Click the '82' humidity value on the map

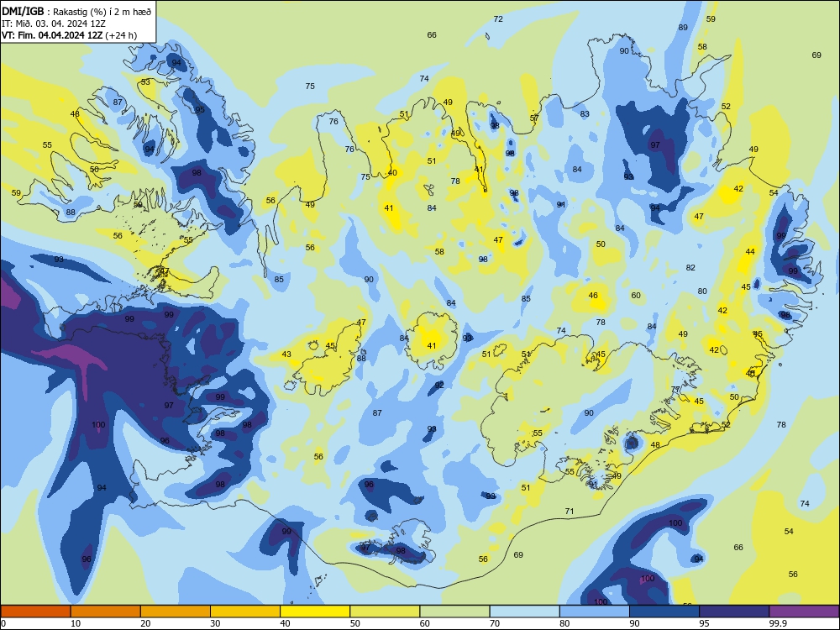(690, 267)
